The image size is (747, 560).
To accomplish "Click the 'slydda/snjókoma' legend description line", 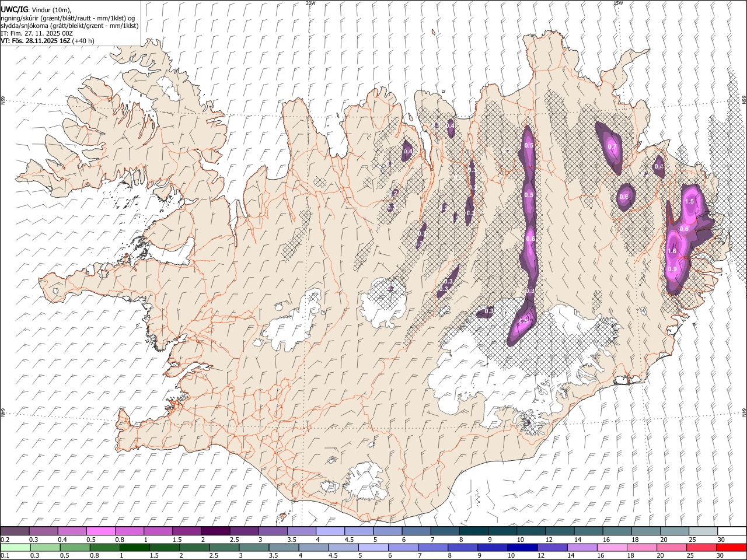I will [69, 26].
